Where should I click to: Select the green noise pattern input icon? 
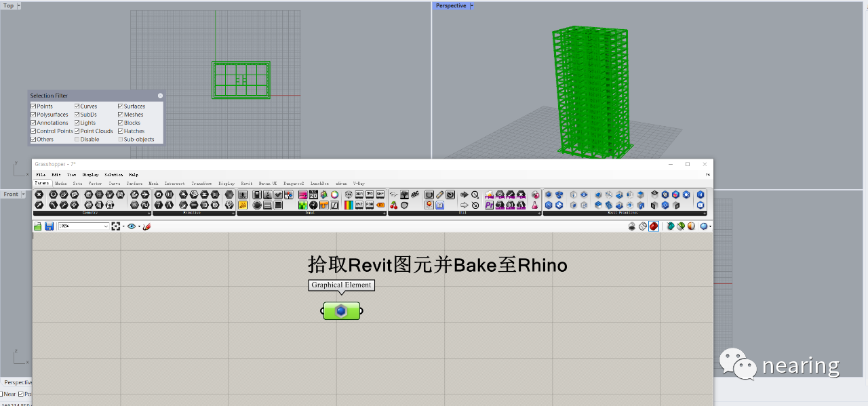303,205
